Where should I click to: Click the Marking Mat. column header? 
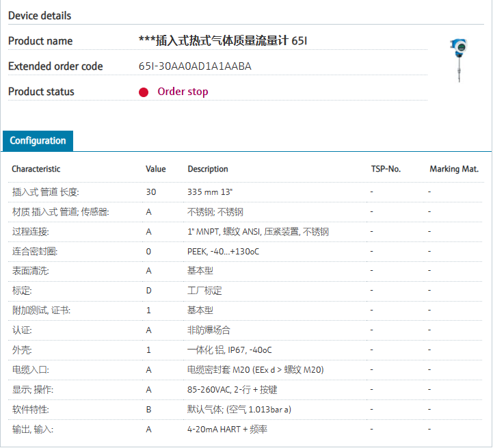454,169
